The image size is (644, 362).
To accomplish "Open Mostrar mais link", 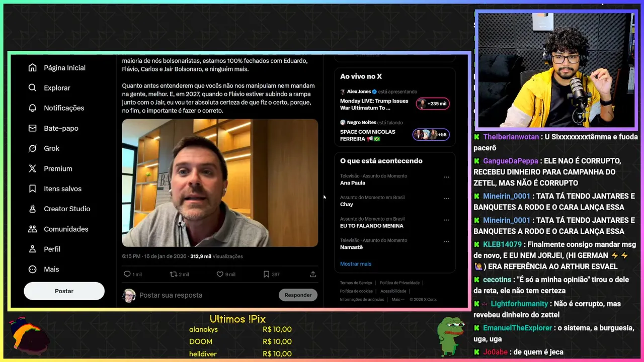I will click(356, 264).
